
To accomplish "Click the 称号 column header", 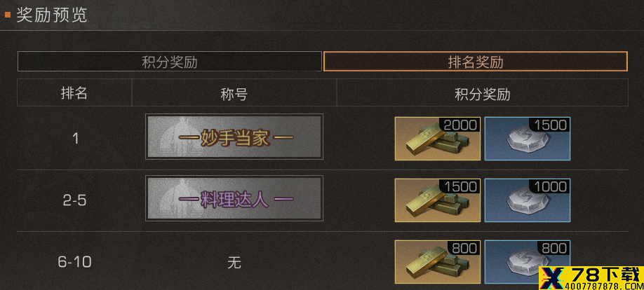I will tap(234, 95).
